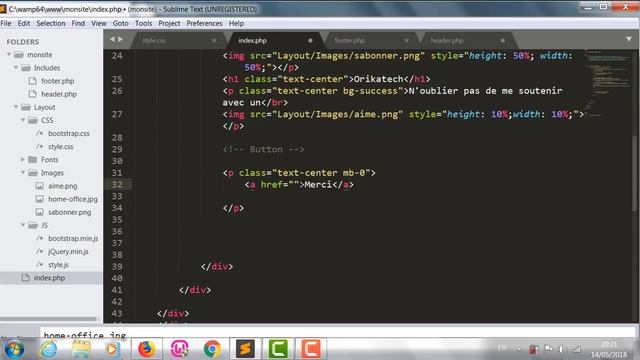
Task: Open WampServer icon in taskbar
Action: point(180,349)
